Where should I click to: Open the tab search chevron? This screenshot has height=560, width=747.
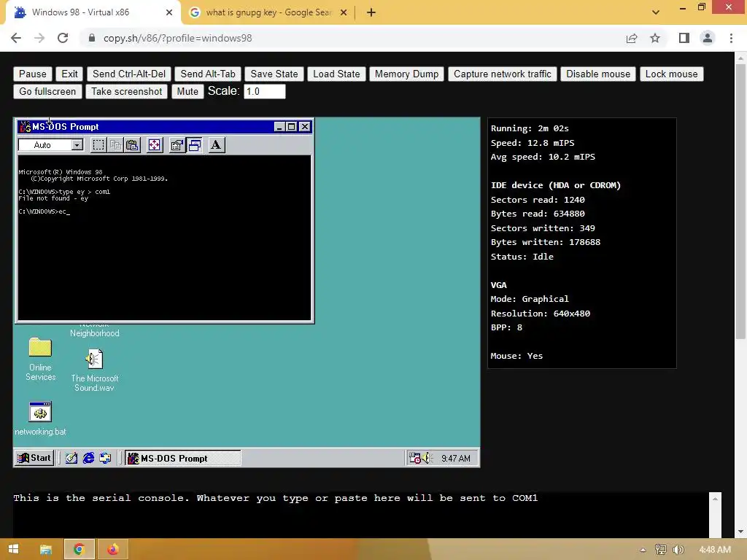point(656,12)
